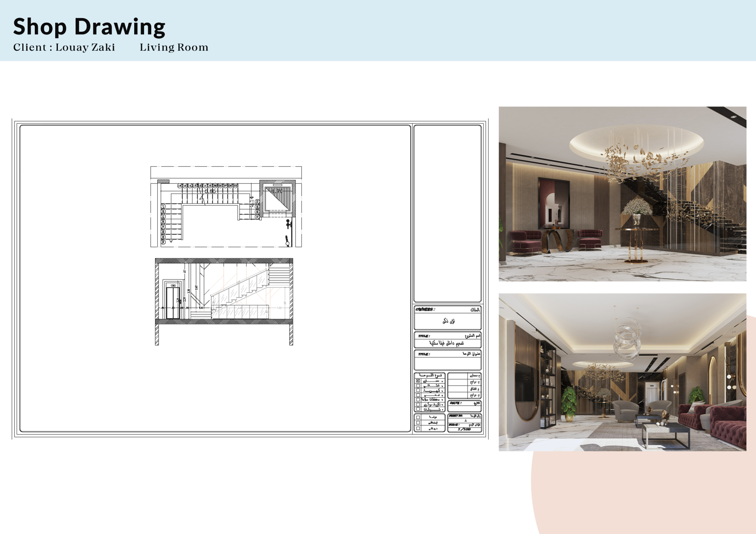756x534 pixels.
Task: Check the كهربية electrical checkbox
Action: (418, 390)
